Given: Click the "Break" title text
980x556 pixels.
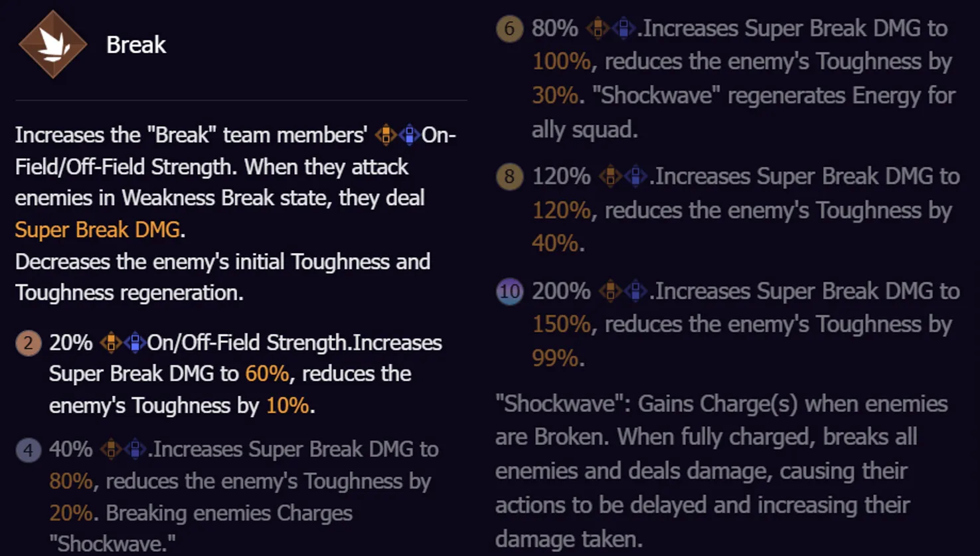Looking at the screenshot, I should [135, 45].
